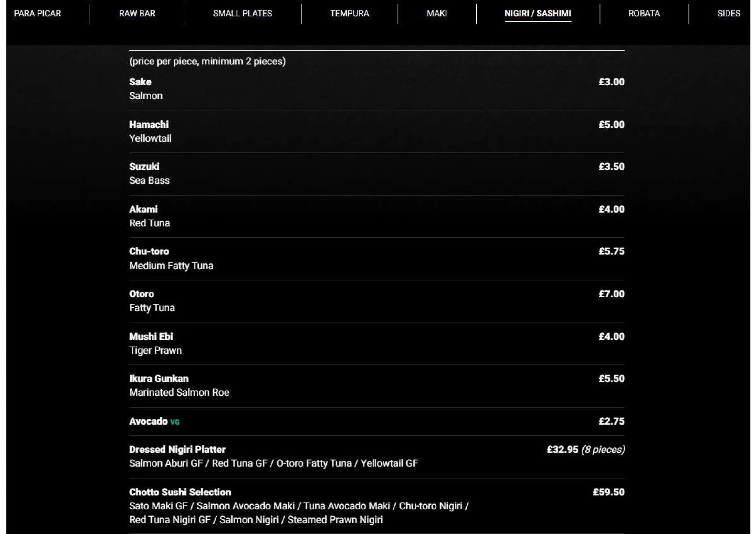Select the Nigiri / Sashimi tab
Screen dimensions: 756x534
pyautogui.click(x=538, y=13)
